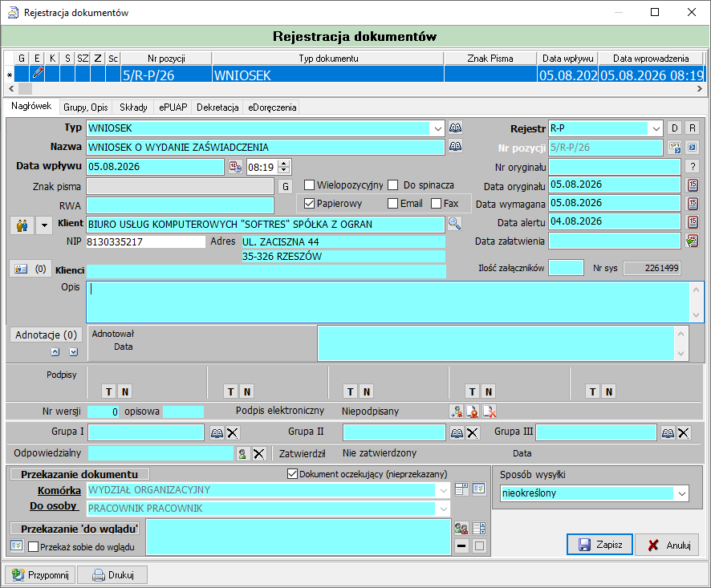Check Przekaż sobie do wglądu

[x=33, y=547]
